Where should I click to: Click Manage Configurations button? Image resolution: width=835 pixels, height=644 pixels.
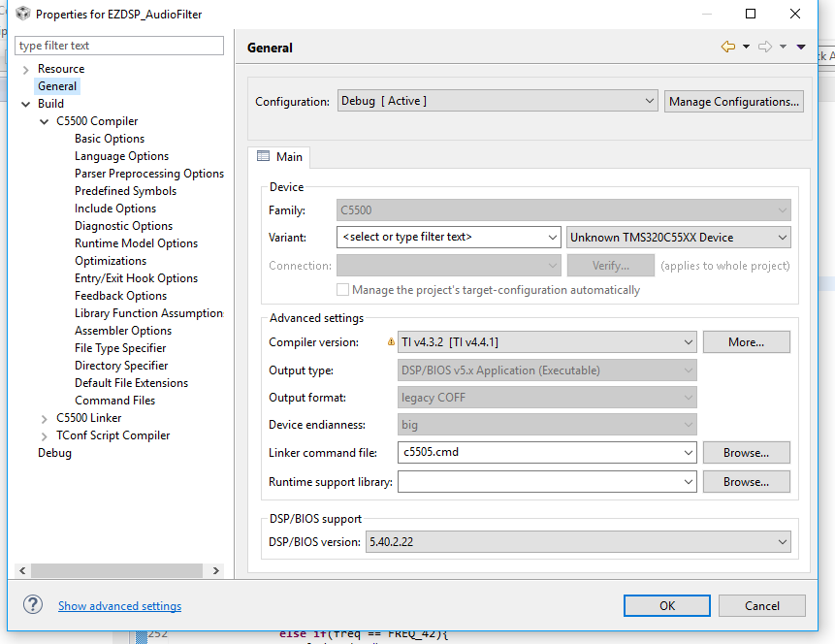[x=734, y=101]
